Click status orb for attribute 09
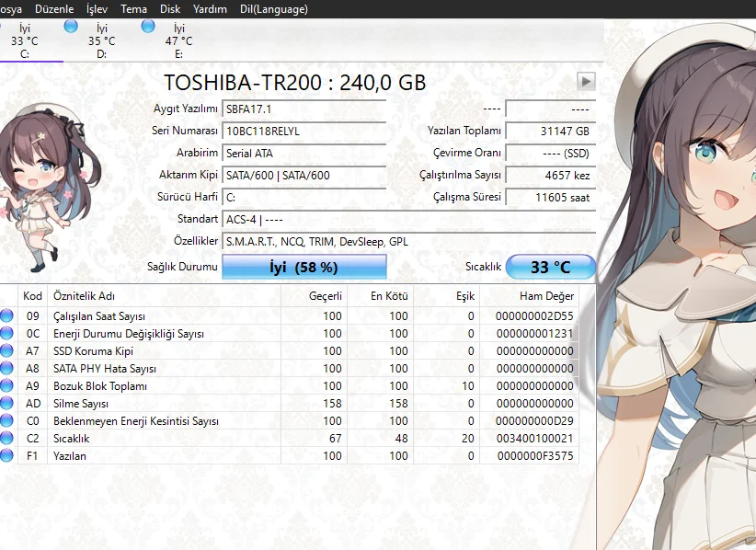The height and width of the screenshot is (550, 756). point(6,316)
